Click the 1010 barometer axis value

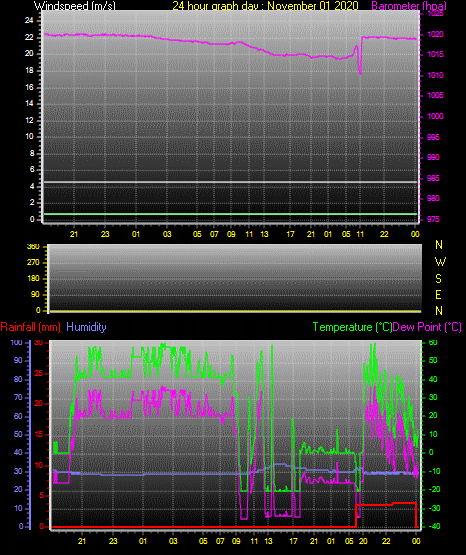coord(435,75)
